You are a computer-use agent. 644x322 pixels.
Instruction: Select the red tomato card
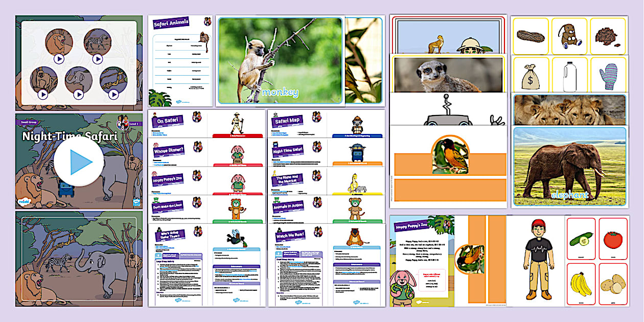(612, 239)
